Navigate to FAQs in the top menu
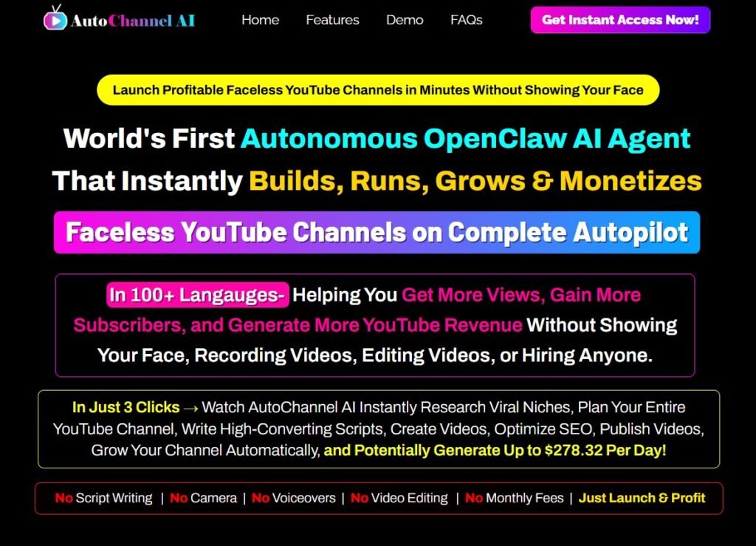 click(x=467, y=20)
